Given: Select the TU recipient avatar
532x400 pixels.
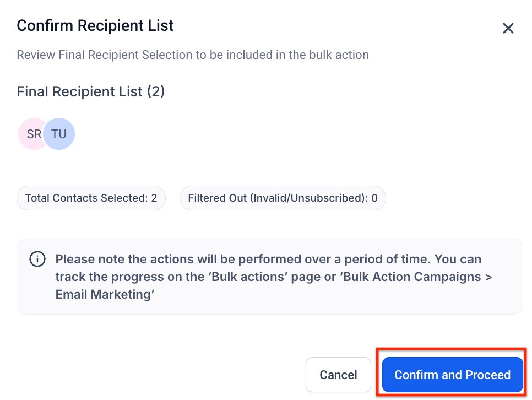Looking at the screenshot, I should pos(59,134).
